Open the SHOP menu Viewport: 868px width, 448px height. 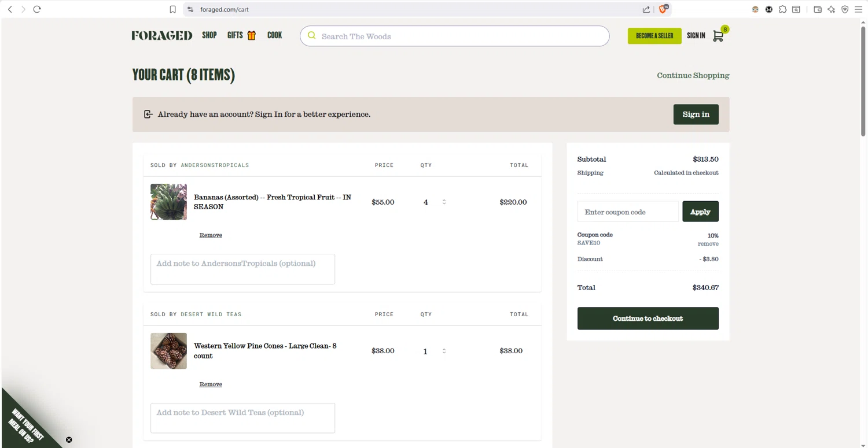click(x=209, y=35)
